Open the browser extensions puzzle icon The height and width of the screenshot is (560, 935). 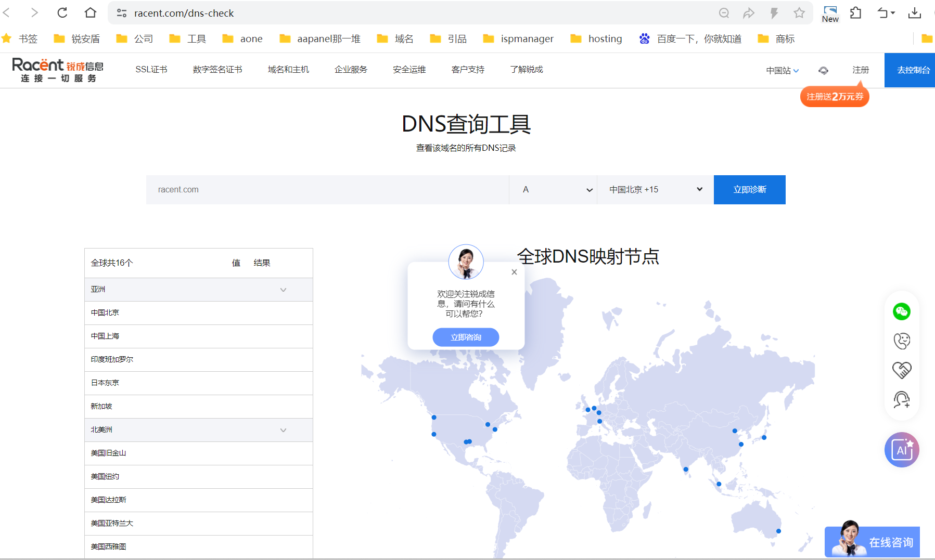pyautogui.click(x=855, y=13)
